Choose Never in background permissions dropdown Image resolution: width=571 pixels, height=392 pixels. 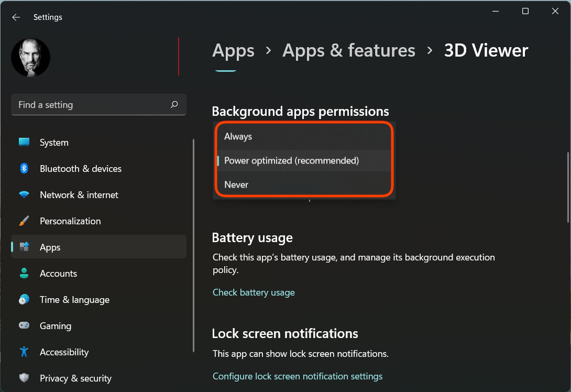coord(304,184)
